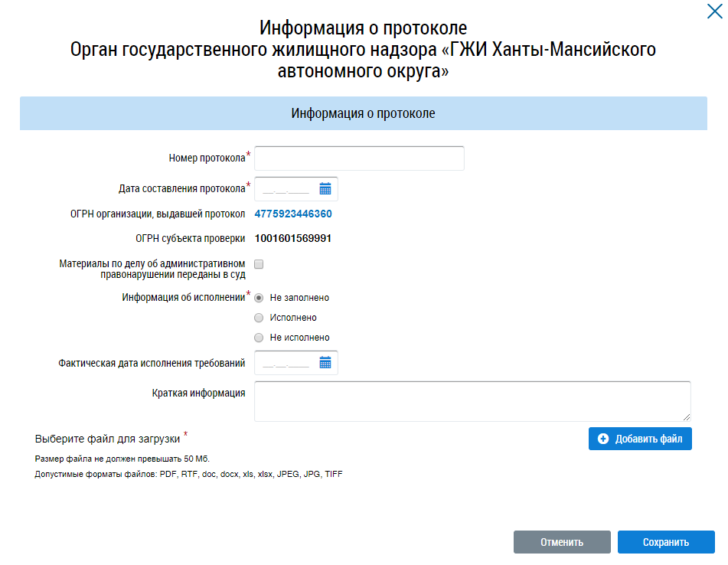
Task: Focus the protocol creation date field
Action: 286,189
